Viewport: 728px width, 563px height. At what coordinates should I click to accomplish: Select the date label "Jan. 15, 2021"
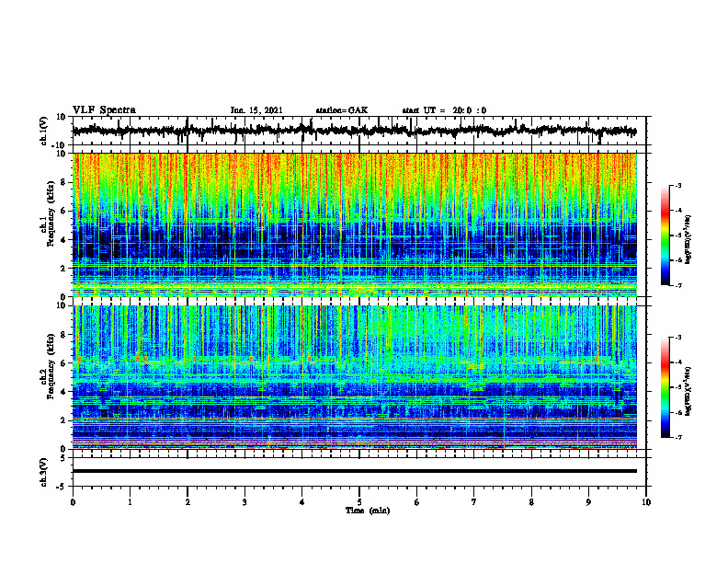coord(256,110)
